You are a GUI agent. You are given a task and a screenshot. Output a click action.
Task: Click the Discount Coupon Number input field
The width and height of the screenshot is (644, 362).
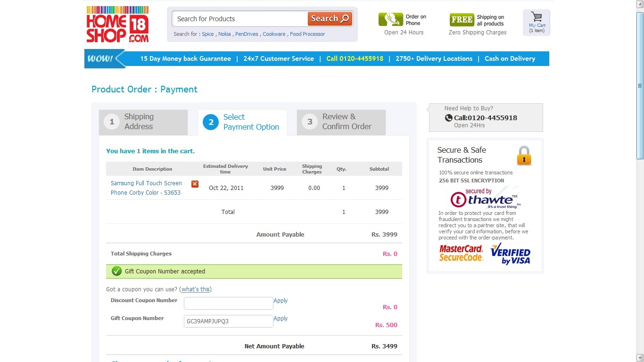228,304
